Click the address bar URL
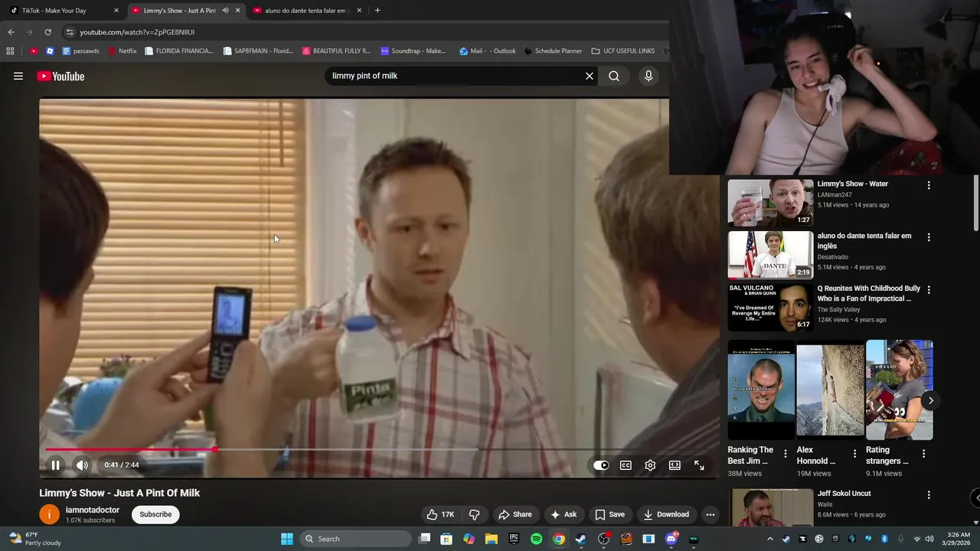This screenshot has height=551, width=980. [137, 32]
